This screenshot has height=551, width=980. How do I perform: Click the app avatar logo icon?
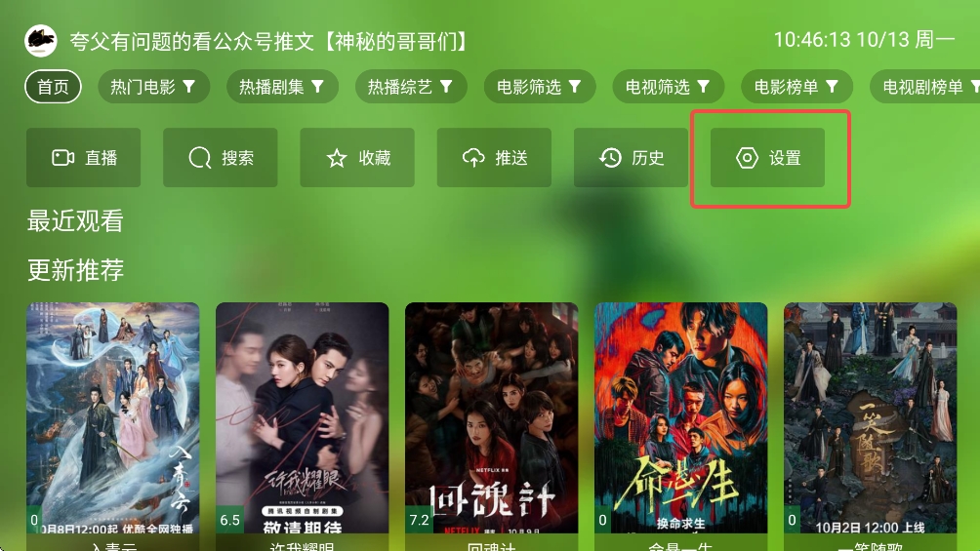pos(41,41)
